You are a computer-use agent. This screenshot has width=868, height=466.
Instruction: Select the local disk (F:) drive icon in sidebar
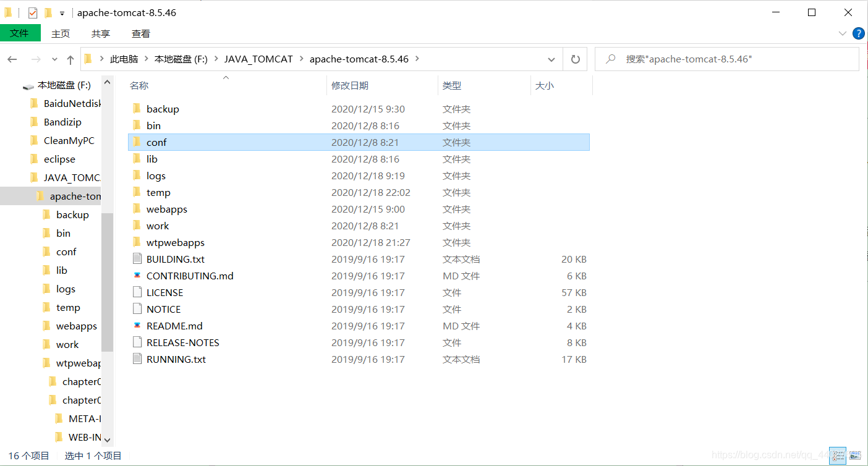click(28, 86)
